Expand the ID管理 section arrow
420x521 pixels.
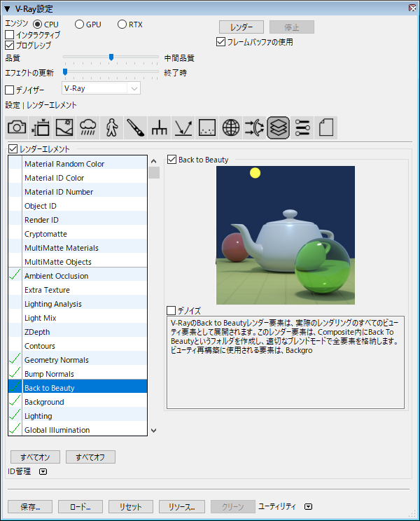click(43, 472)
